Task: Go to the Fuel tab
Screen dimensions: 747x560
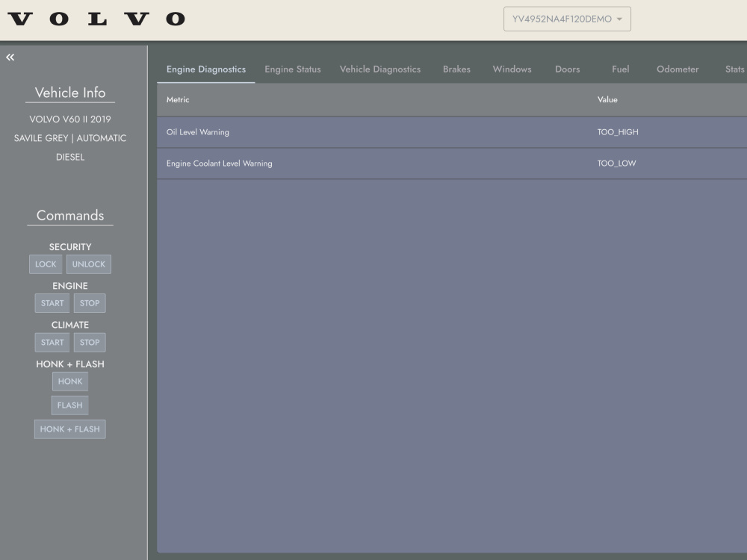Action: [x=620, y=69]
